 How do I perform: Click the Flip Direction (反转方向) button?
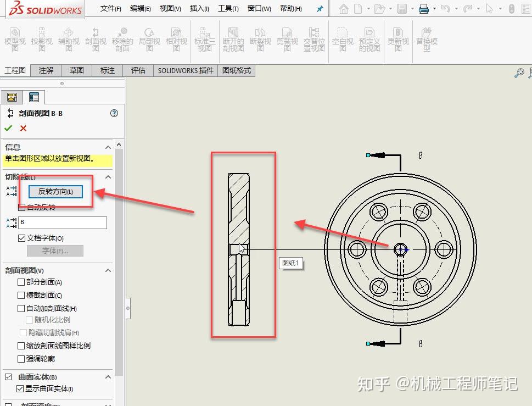(55, 191)
